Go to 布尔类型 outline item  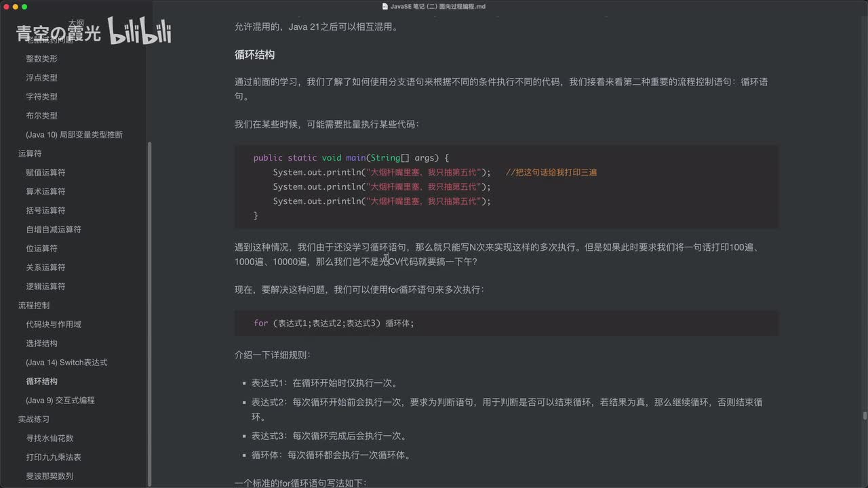click(41, 116)
